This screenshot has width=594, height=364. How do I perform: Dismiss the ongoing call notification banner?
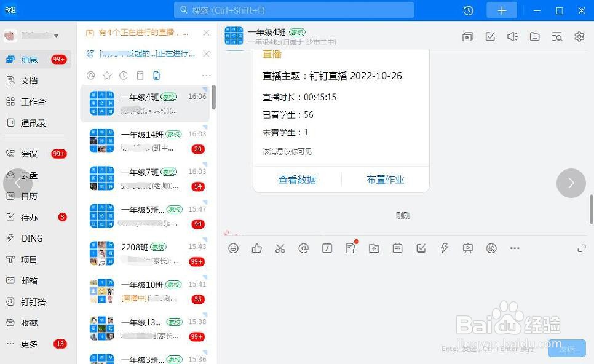[x=206, y=53]
